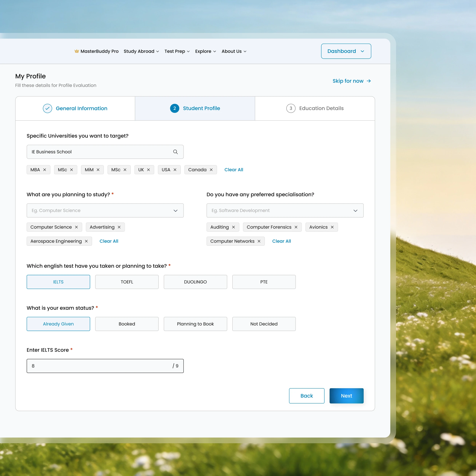Remove the Advertising study tag

coord(119,227)
